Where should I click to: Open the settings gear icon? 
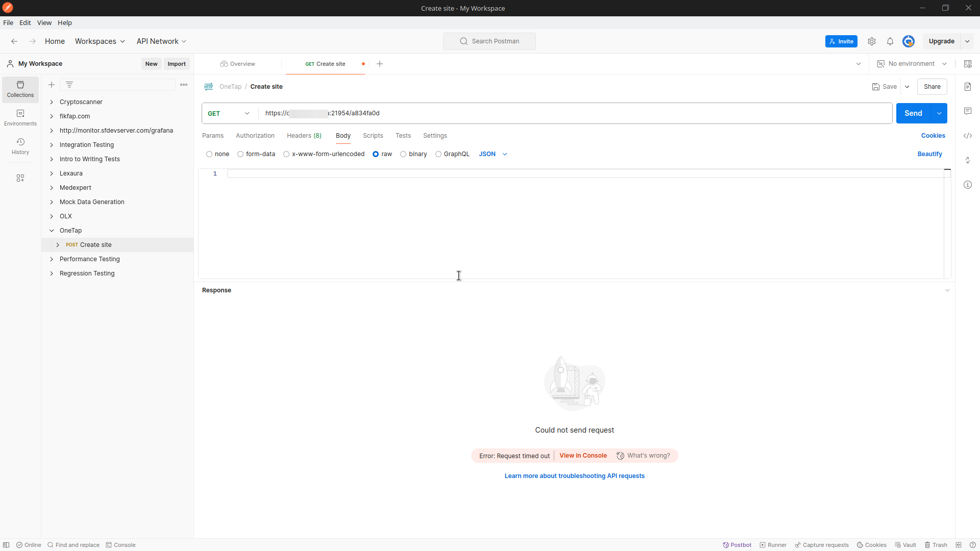click(x=872, y=41)
